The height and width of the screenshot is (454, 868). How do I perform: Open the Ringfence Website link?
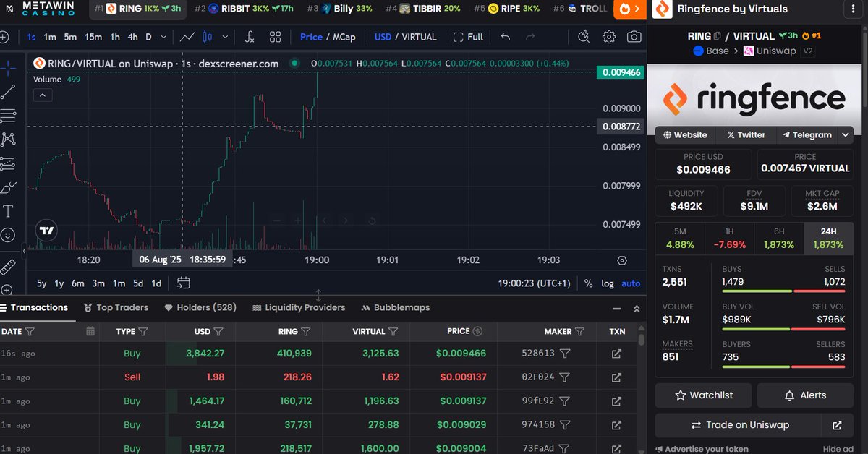(x=684, y=134)
